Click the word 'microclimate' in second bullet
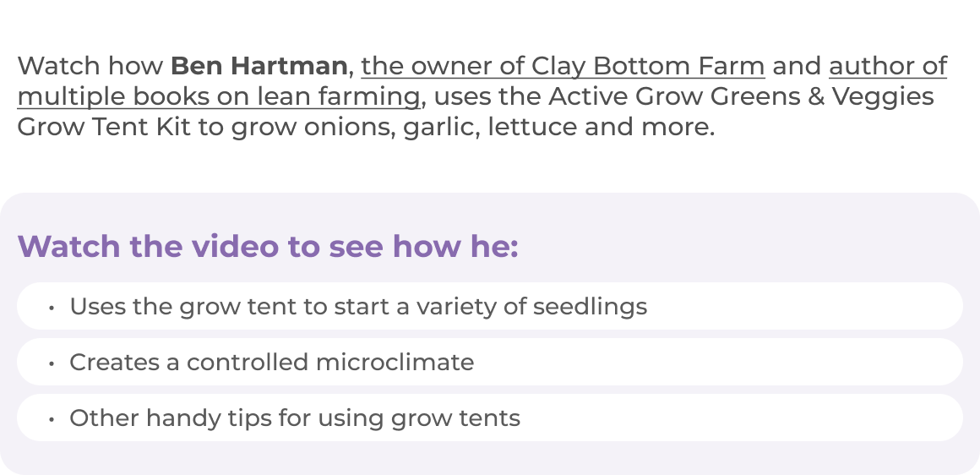Image resolution: width=980 pixels, height=475 pixels. (x=395, y=363)
